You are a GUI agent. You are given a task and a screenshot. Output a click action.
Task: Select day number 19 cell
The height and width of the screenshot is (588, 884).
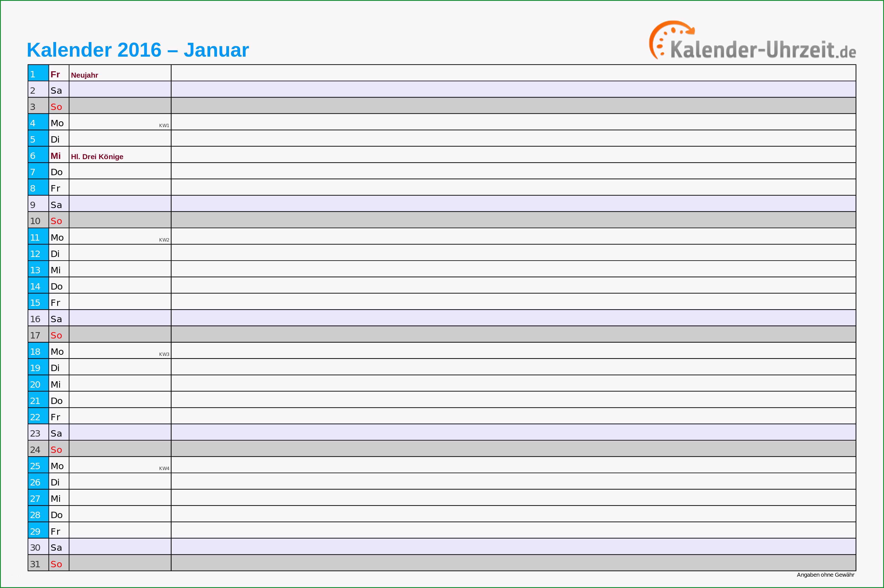[x=38, y=367]
